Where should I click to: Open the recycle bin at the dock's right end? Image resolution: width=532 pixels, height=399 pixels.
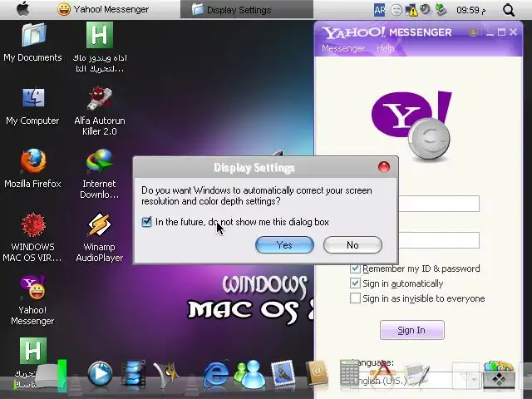tap(499, 375)
